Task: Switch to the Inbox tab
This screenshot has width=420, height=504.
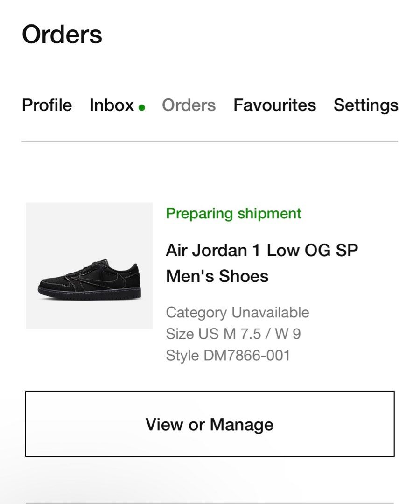Action: click(112, 105)
